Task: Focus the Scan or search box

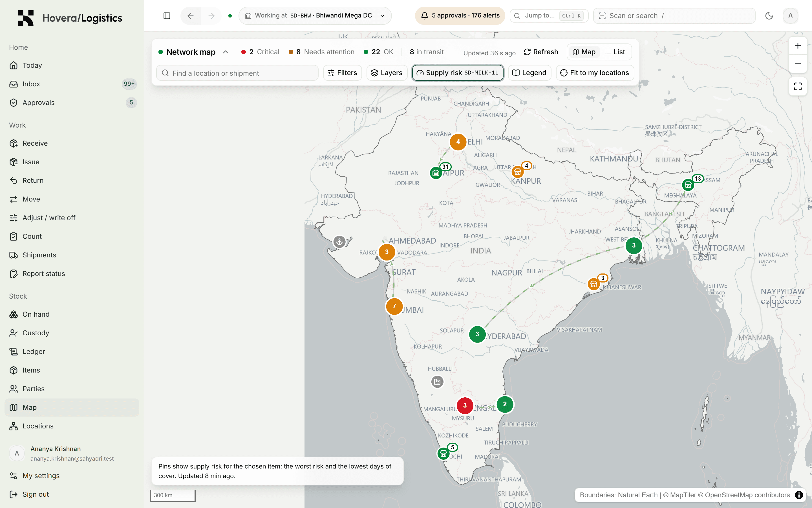Action: click(674, 16)
